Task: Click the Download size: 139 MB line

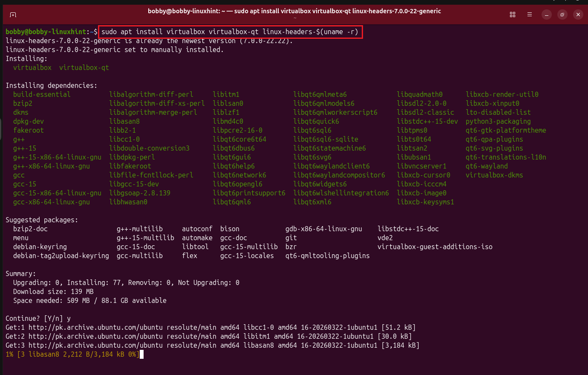Action: tap(53, 291)
